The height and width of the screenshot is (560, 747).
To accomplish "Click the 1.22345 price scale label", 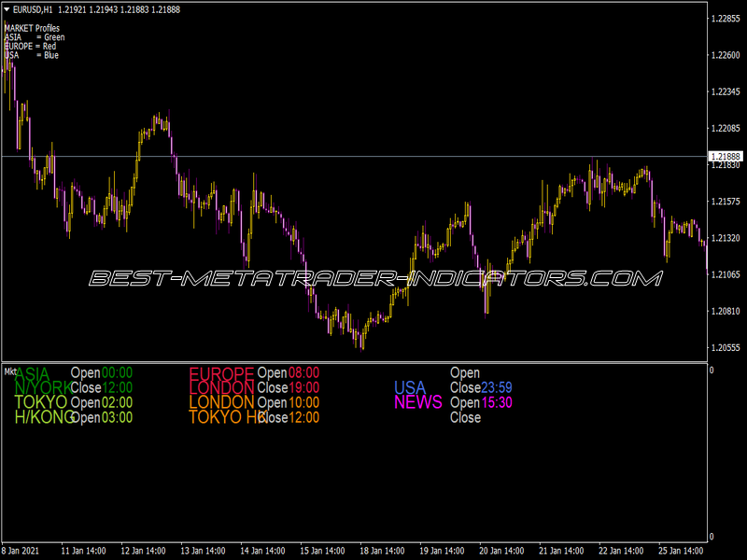I will pyautogui.click(x=726, y=91).
